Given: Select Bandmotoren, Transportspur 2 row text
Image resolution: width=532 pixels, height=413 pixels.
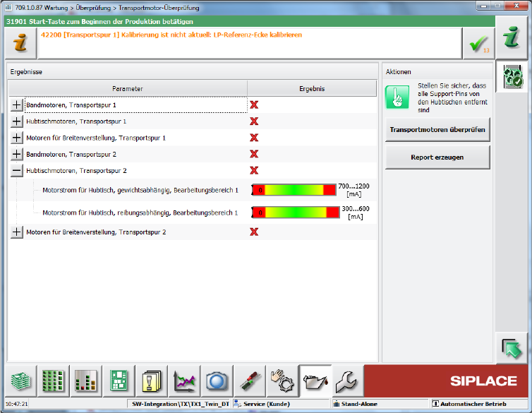Looking at the screenshot, I should click(71, 155).
